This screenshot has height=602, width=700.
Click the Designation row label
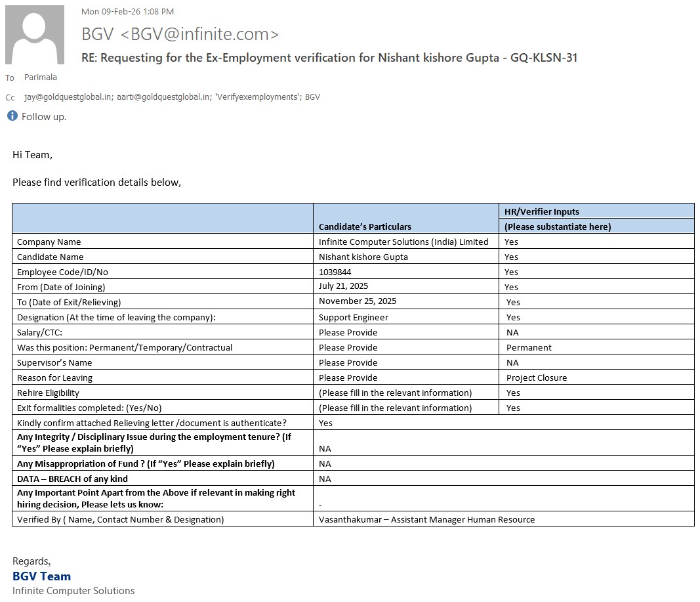click(x=116, y=318)
